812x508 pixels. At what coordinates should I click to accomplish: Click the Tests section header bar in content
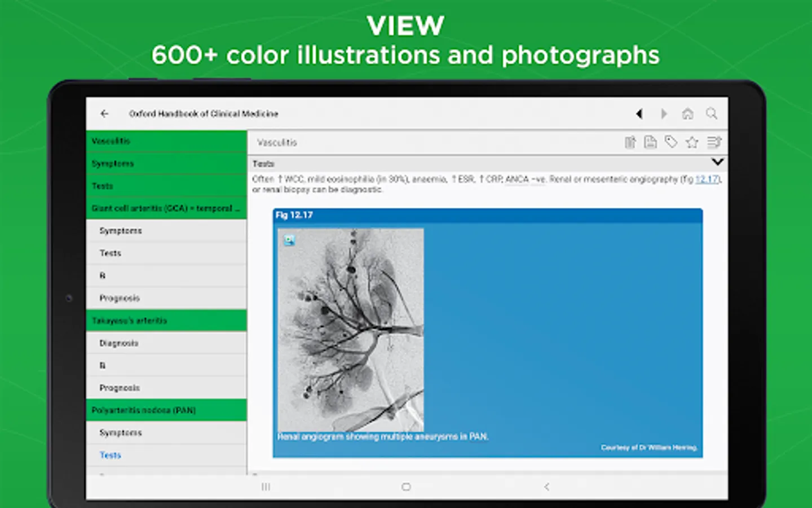point(488,164)
